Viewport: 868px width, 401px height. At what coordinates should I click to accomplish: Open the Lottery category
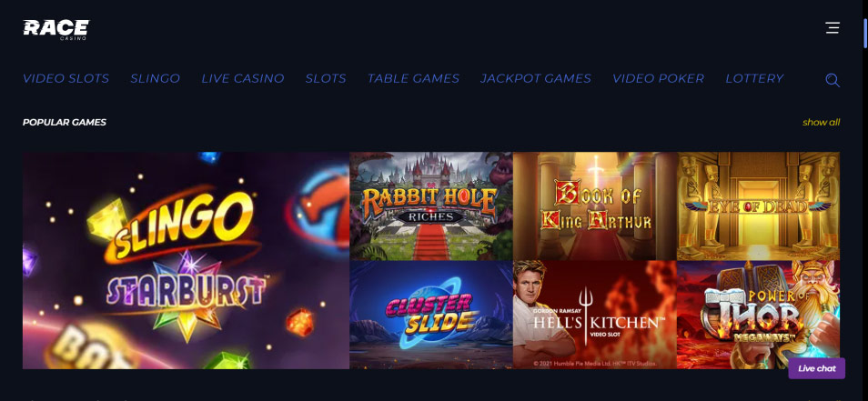[754, 78]
